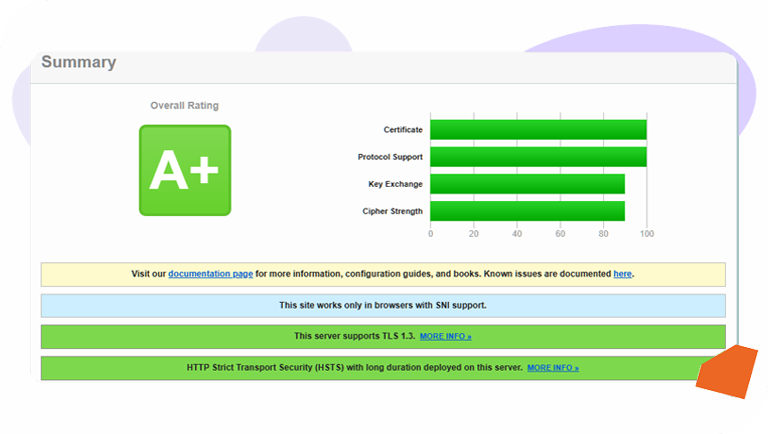768x434 pixels.
Task: Click the 'here' known issues link
Action: (622, 274)
